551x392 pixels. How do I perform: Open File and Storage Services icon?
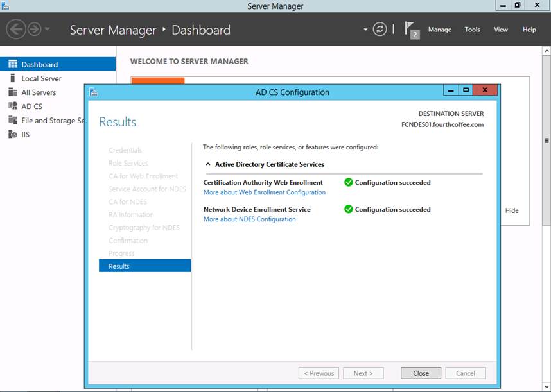click(x=13, y=121)
